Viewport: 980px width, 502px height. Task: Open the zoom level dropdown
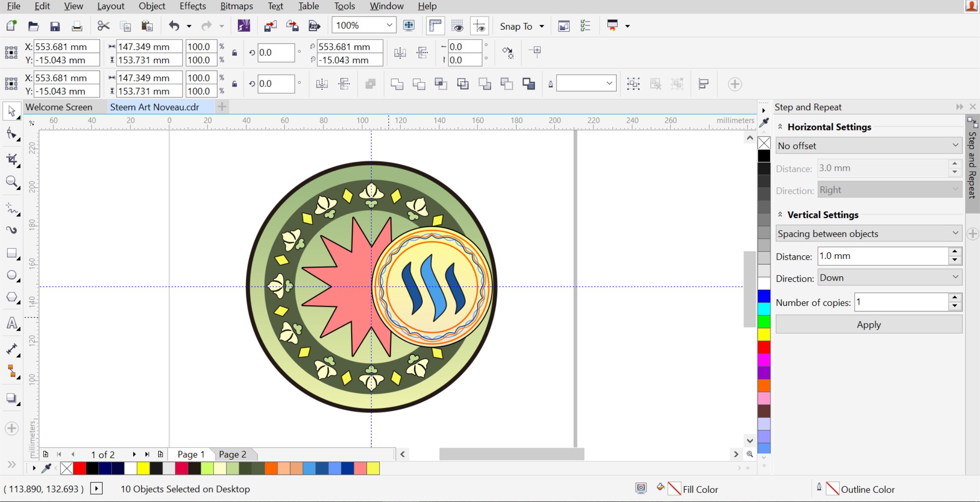point(389,25)
